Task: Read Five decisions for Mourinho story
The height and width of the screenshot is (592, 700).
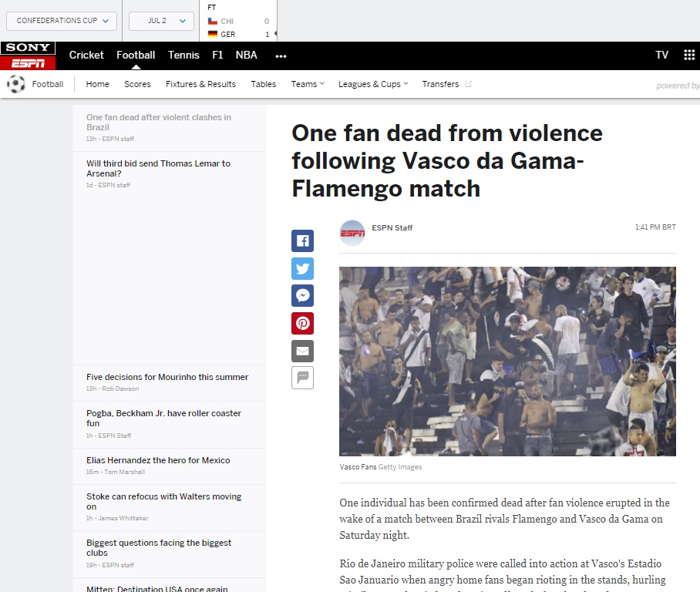Action: [167, 377]
